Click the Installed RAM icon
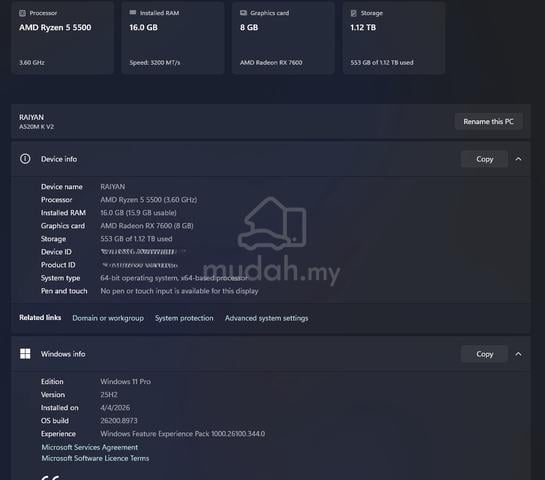Viewport: 545px width, 480px height. (133, 13)
